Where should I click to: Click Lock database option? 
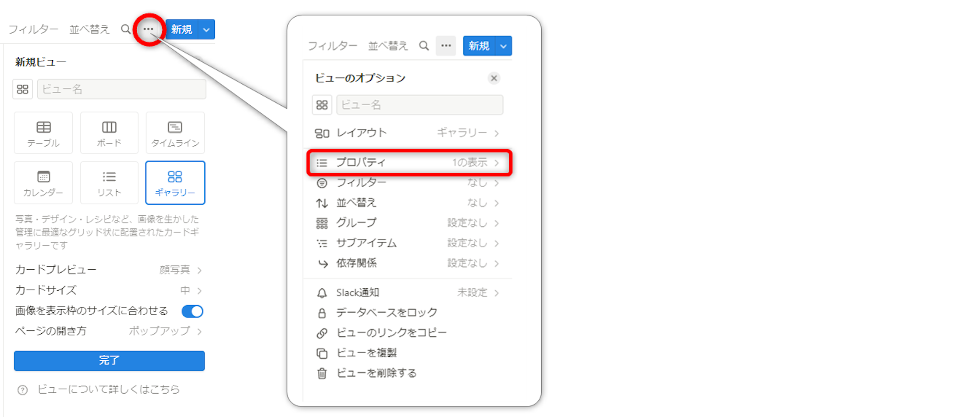(386, 313)
